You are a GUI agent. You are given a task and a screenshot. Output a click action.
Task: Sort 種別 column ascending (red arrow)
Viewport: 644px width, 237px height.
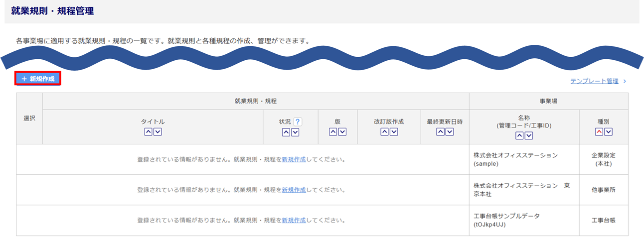599,132
